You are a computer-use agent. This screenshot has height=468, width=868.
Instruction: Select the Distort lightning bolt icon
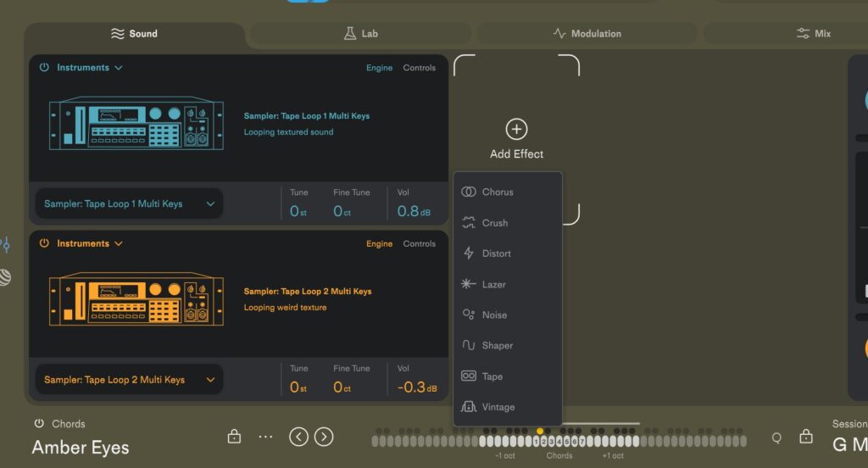coord(468,253)
